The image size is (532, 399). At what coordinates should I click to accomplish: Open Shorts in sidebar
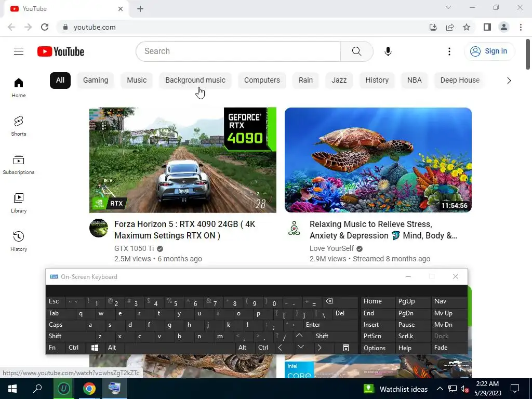[x=19, y=126]
